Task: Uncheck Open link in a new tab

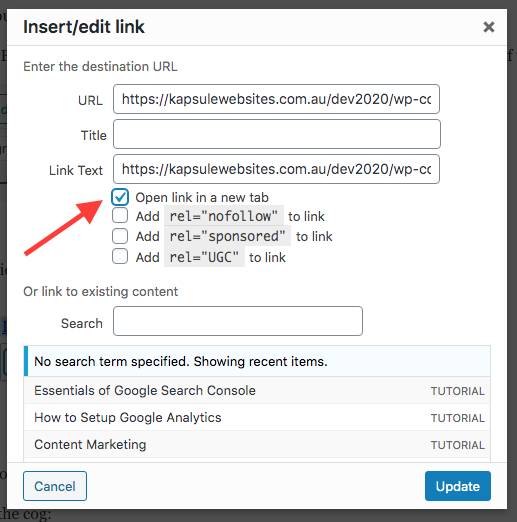Action: coord(120,197)
